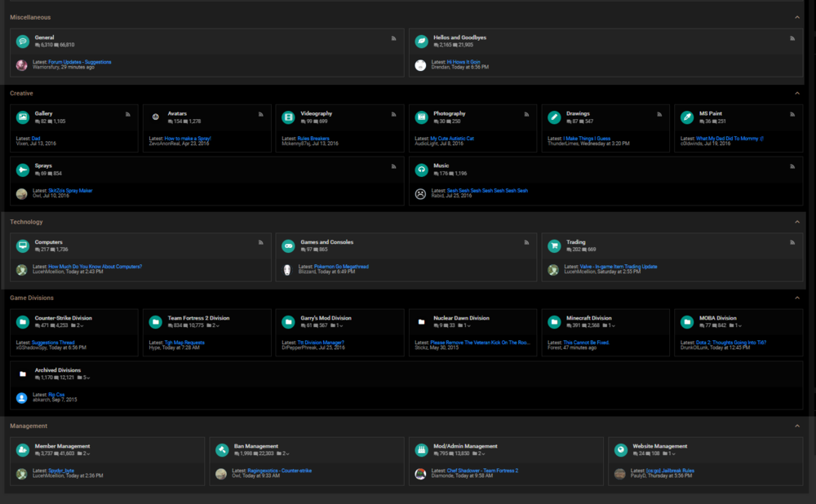Viewport: 816px width, 504px height.
Task: Click the Computers monitor icon
Action: (x=22, y=245)
